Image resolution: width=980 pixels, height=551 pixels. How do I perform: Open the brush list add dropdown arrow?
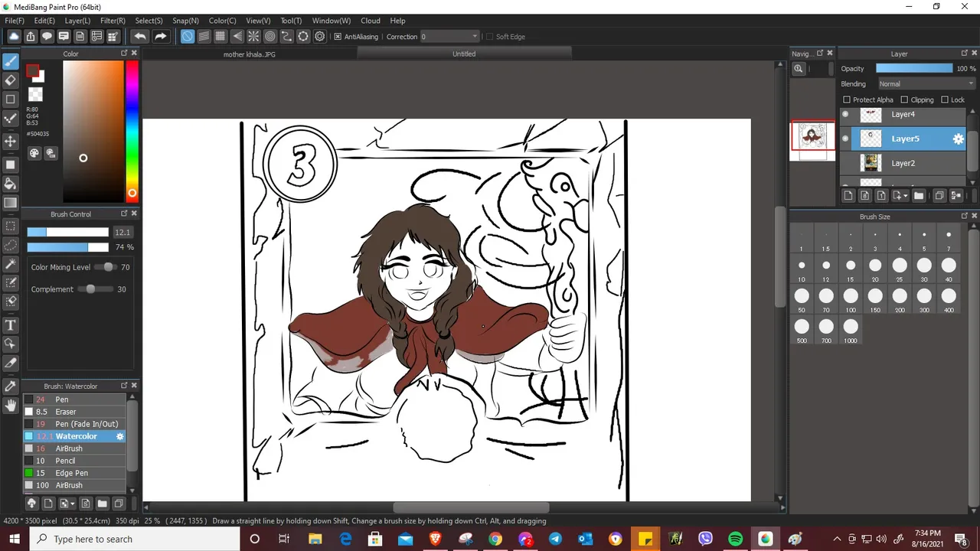72,504
